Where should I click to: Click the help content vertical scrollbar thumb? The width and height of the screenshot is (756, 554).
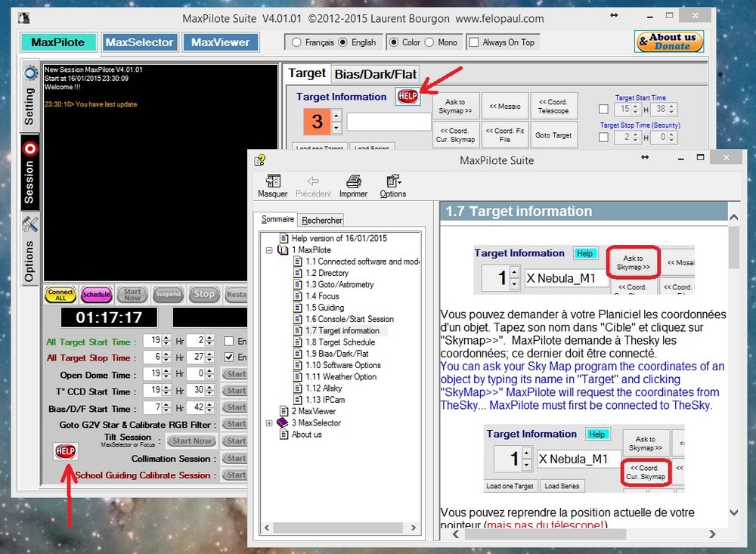[x=734, y=247]
